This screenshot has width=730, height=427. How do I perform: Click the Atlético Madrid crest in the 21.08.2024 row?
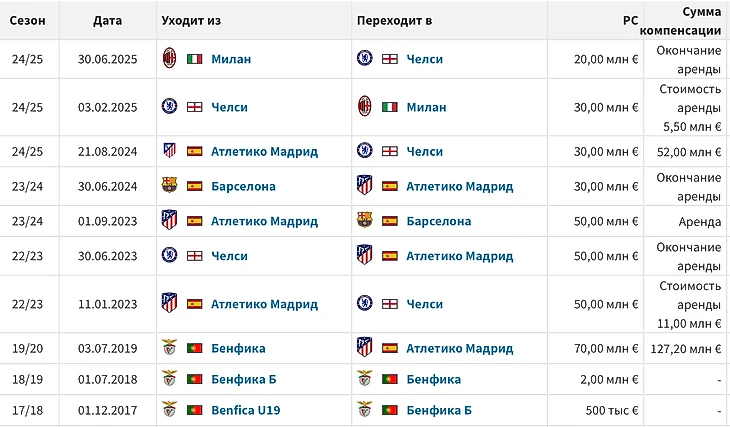pyautogui.click(x=169, y=151)
